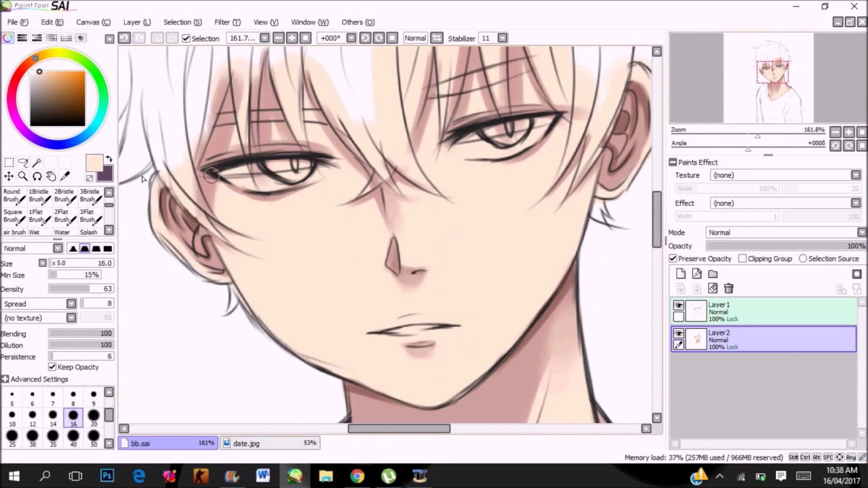Toggle the Keep Opacity checkbox
Screen dimensions: 868x488
click(52, 367)
